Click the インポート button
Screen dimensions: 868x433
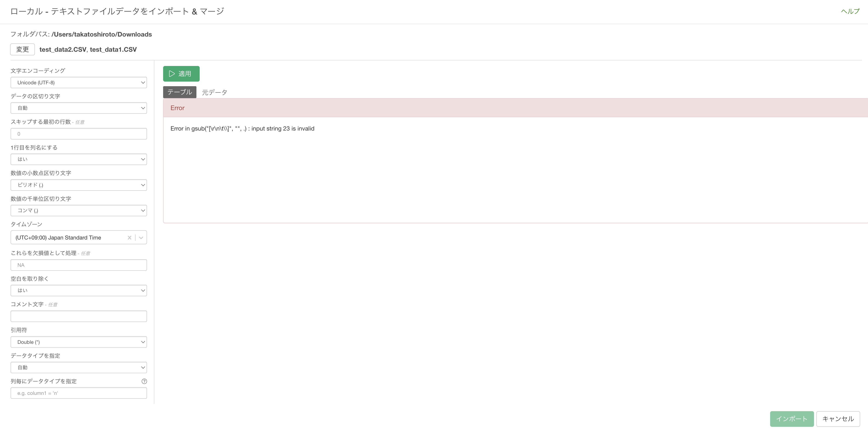791,419
